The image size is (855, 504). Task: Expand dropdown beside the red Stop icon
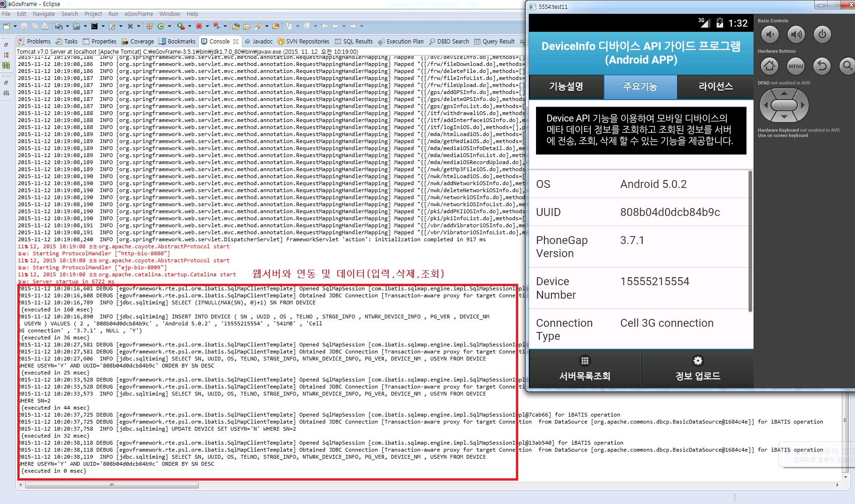(207, 26)
